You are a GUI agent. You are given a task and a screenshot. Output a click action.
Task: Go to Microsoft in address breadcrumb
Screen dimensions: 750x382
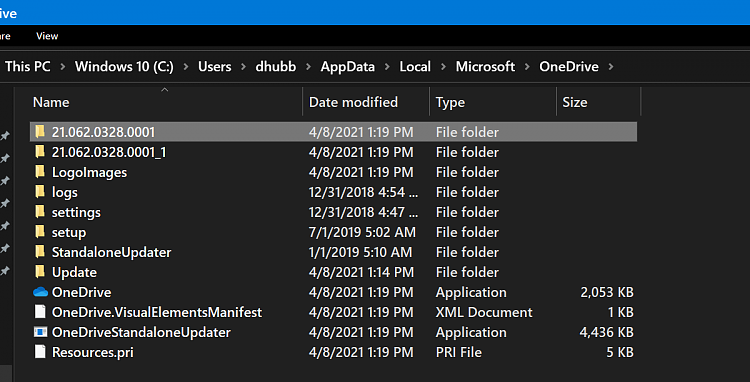(485, 66)
